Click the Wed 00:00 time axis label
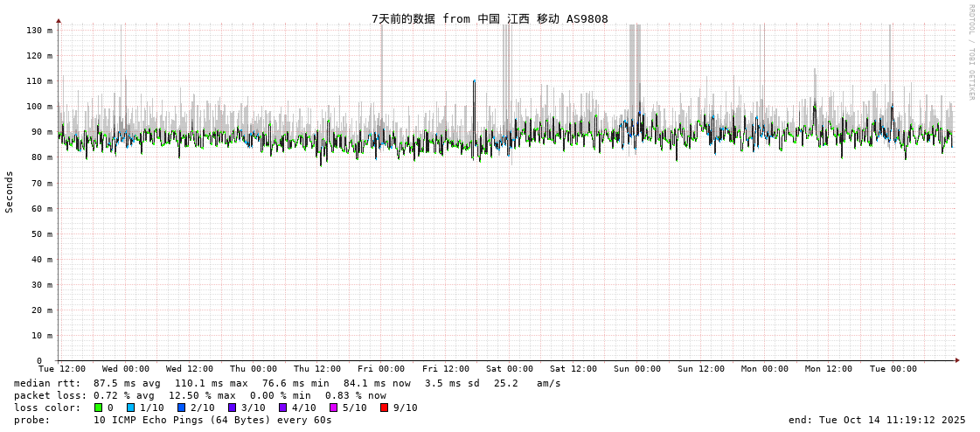 126,369
